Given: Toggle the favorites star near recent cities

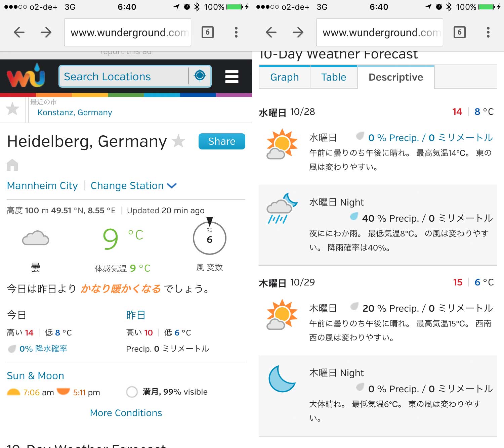Looking at the screenshot, I should 12,108.
